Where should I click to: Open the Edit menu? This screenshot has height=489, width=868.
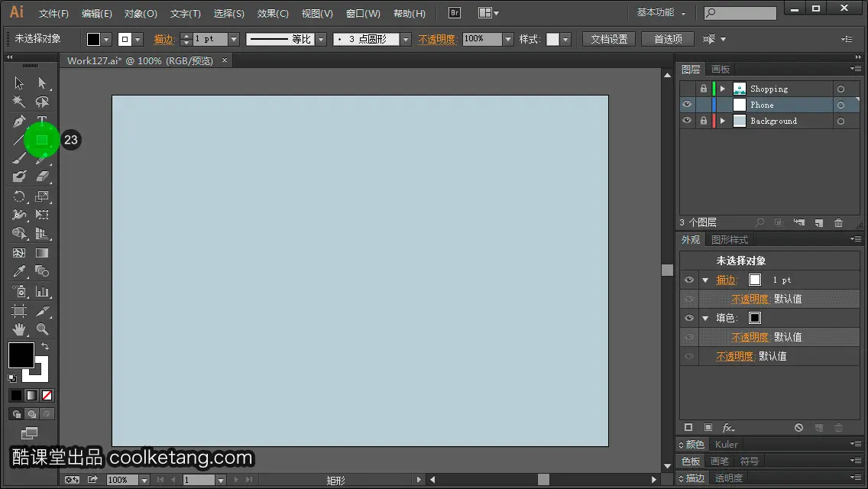click(96, 13)
